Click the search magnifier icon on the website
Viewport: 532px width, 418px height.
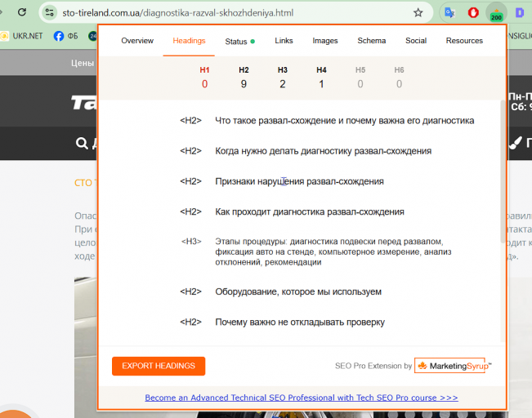[82, 143]
